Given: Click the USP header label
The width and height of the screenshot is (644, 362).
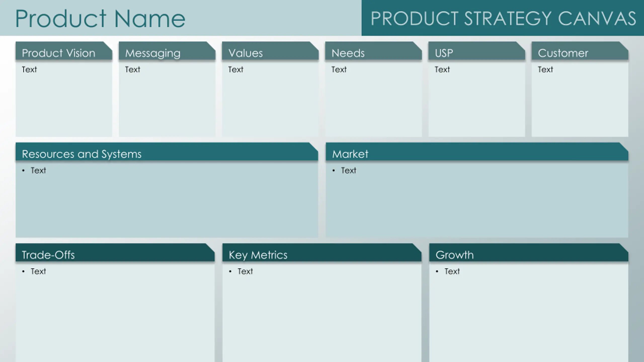Looking at the screenshot, I should pos(444,53).
